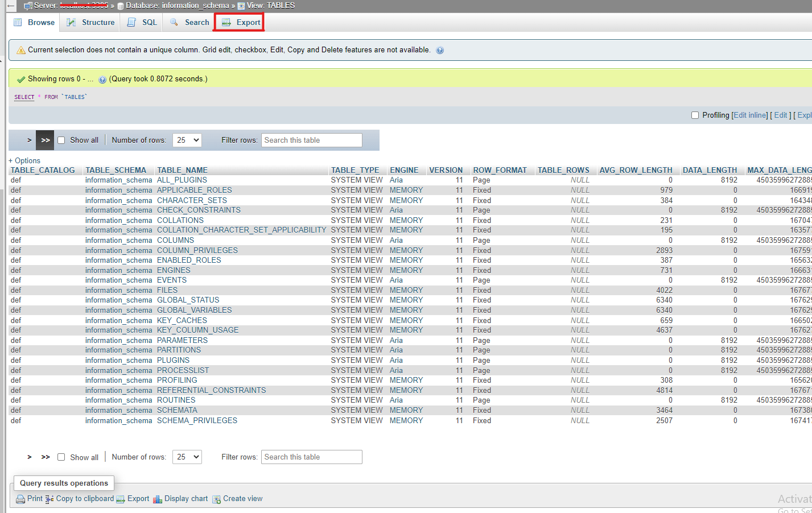Screen dimensions: 812x513
Task: Open the bottom Number of rows dropdown
Action: (x=187, y=457)
